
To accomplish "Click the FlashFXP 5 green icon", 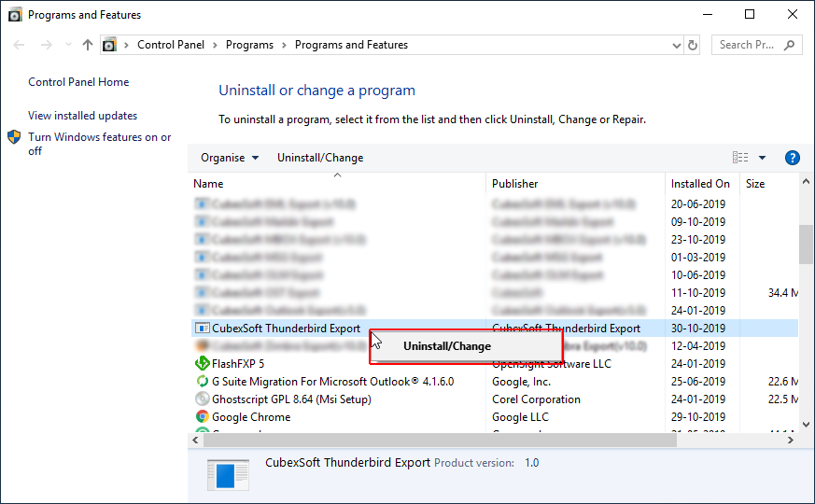I will (203, 364).
